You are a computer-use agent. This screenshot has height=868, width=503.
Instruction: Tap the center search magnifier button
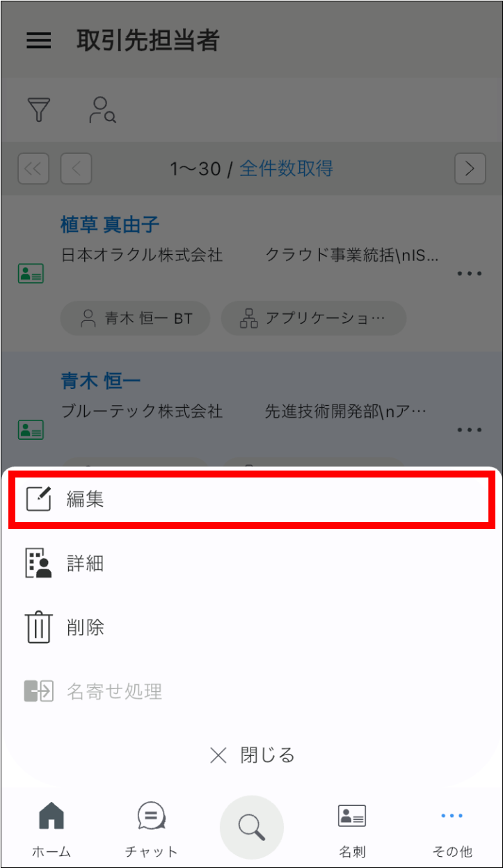pyautogui.click(x=252, y=828)
